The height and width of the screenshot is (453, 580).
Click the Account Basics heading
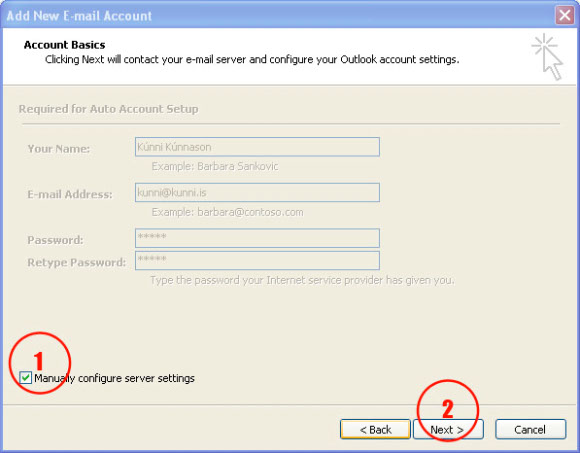click(64, 45)
